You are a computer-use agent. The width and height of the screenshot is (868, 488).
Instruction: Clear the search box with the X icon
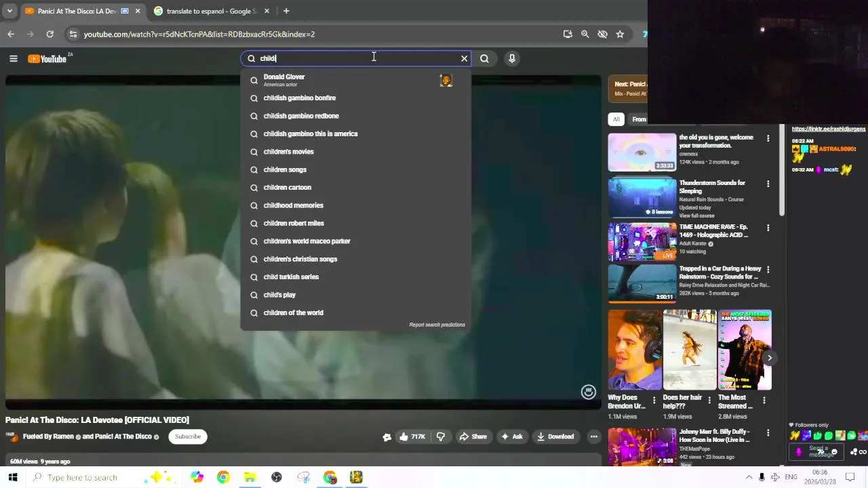coord(465,58)
